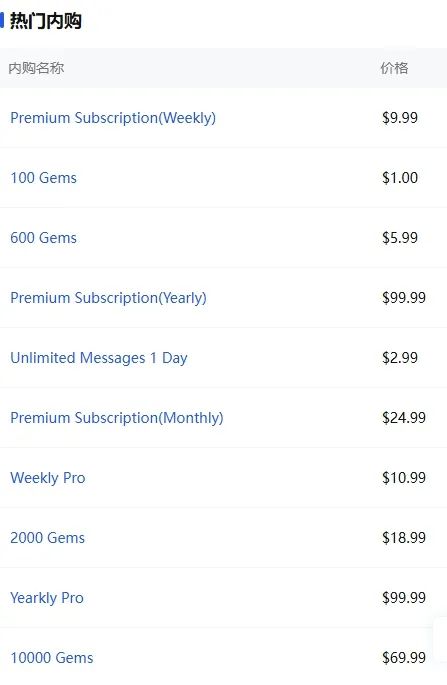This screenshot has width=447, height=685.
Task: Click the 价格 column header
Action: pyautogui.click(x=394, y=68)
